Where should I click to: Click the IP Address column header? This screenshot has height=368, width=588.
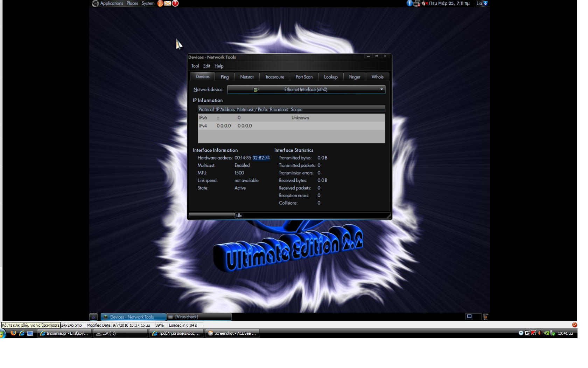225,109
